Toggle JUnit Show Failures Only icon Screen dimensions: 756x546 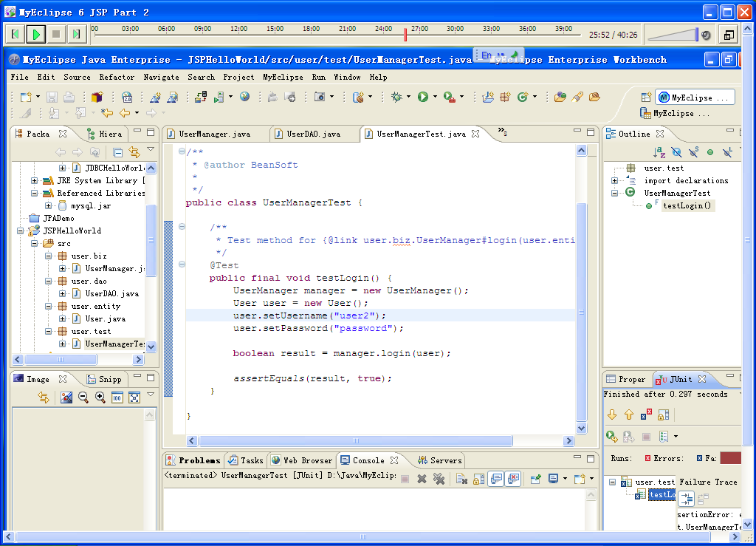pyautogui.click(x=646, y=414)
